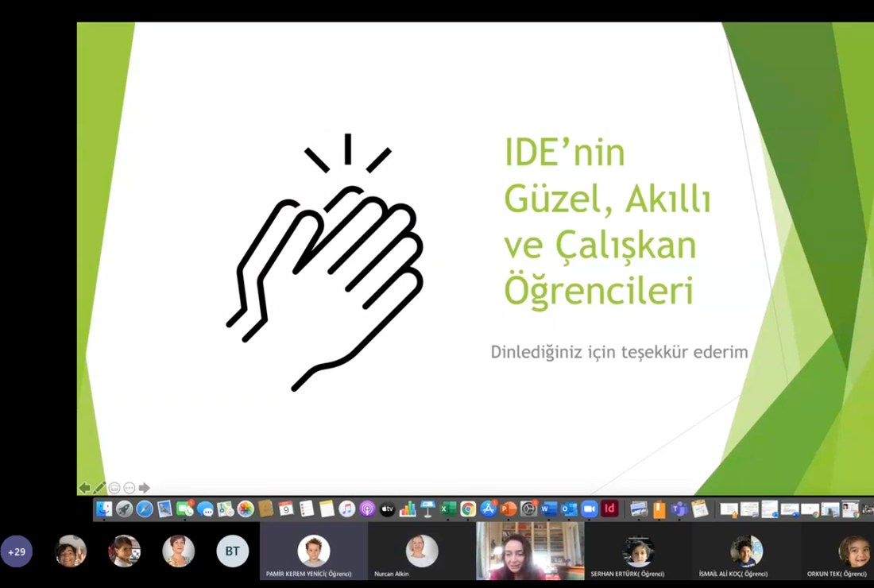Screen dimensions: 874x588
Task: Launch Excel from the dock
Action: pos(447,509)
